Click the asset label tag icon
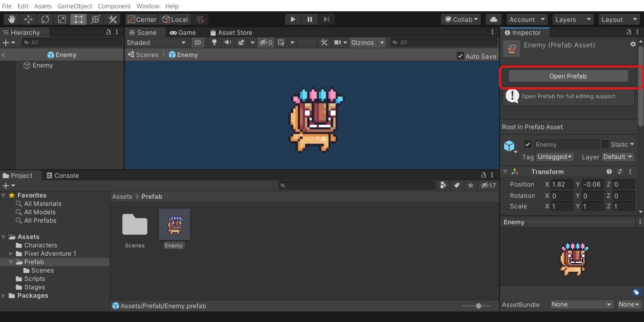Image resolution: width=644 pixels, height=322 pixels. [636, 293]
